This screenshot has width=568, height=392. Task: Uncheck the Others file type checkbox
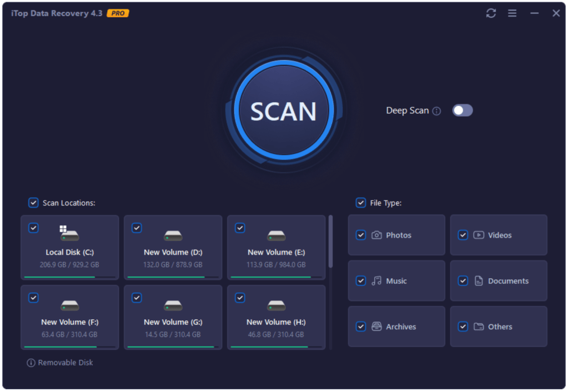click(x=463, y=327)
